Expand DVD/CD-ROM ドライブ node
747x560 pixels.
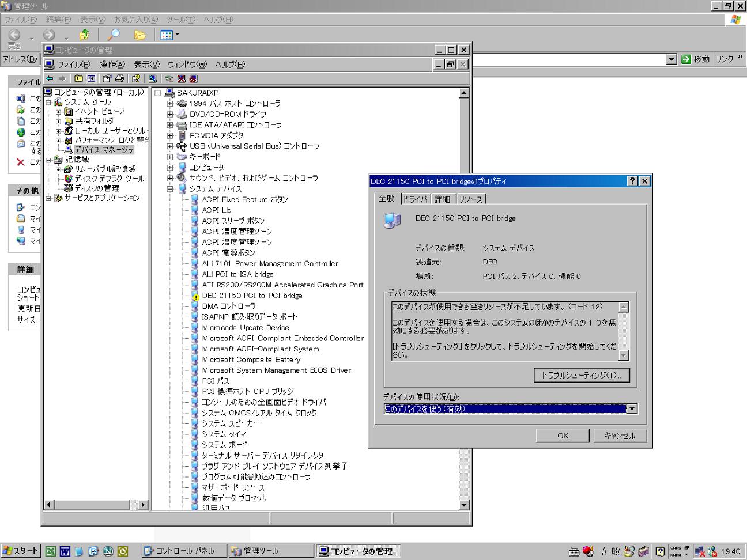coord(170,114)
